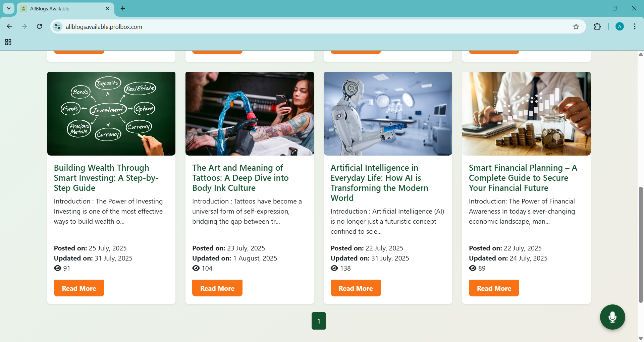Viewport: 644px width, 342px height.
Task: Reload the current page
Action: click(x=40, y=26)
